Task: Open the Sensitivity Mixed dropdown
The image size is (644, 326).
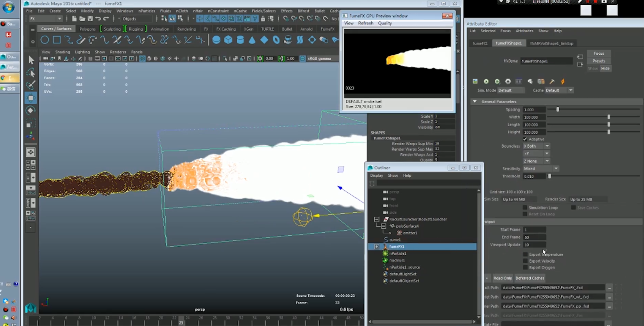Action: coord(541,168)
